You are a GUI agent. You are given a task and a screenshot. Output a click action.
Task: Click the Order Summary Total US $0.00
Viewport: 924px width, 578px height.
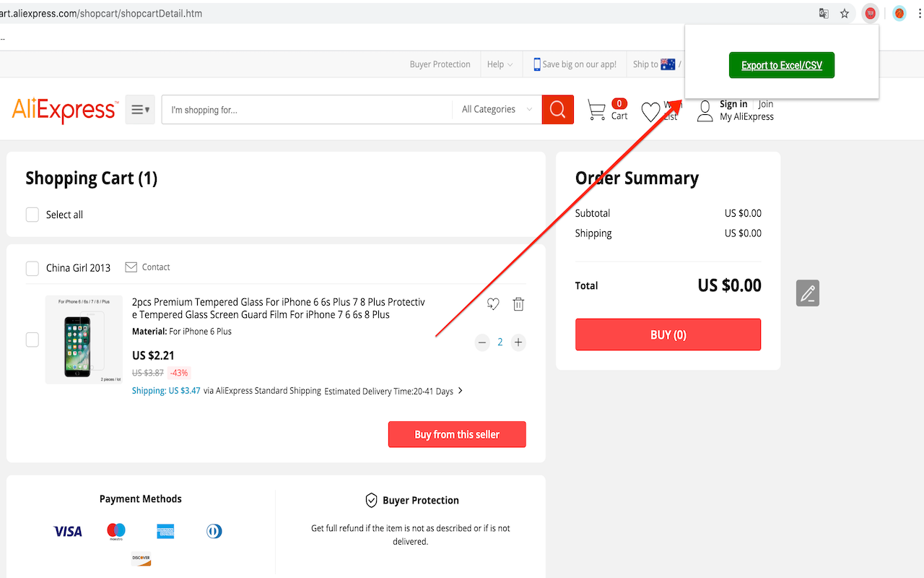[x=729, y=285]
